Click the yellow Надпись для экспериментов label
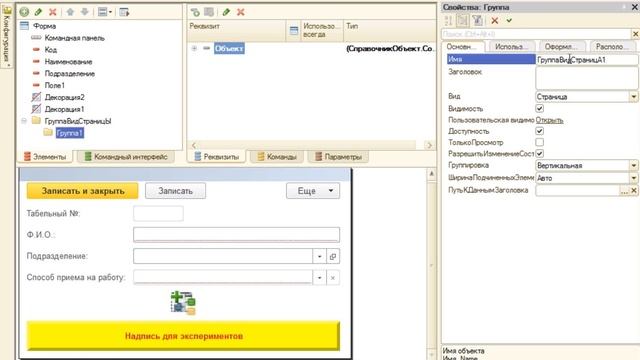 [183, 336]
